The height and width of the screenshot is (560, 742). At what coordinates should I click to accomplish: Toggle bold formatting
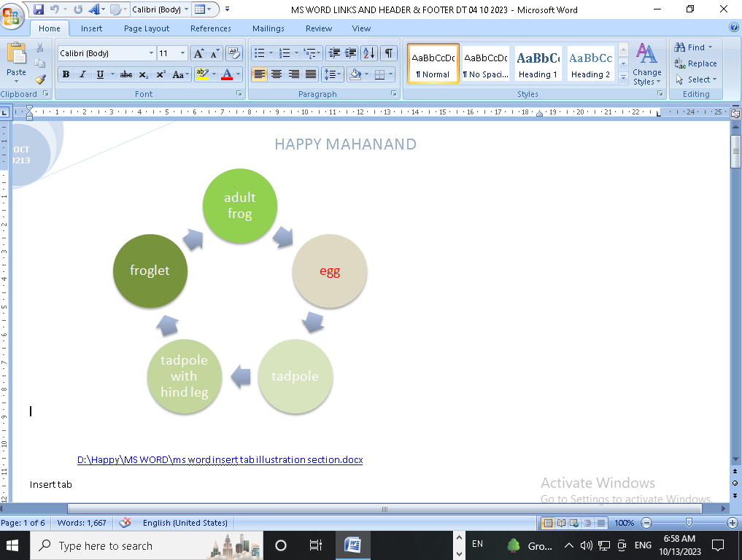click(66, 74)
